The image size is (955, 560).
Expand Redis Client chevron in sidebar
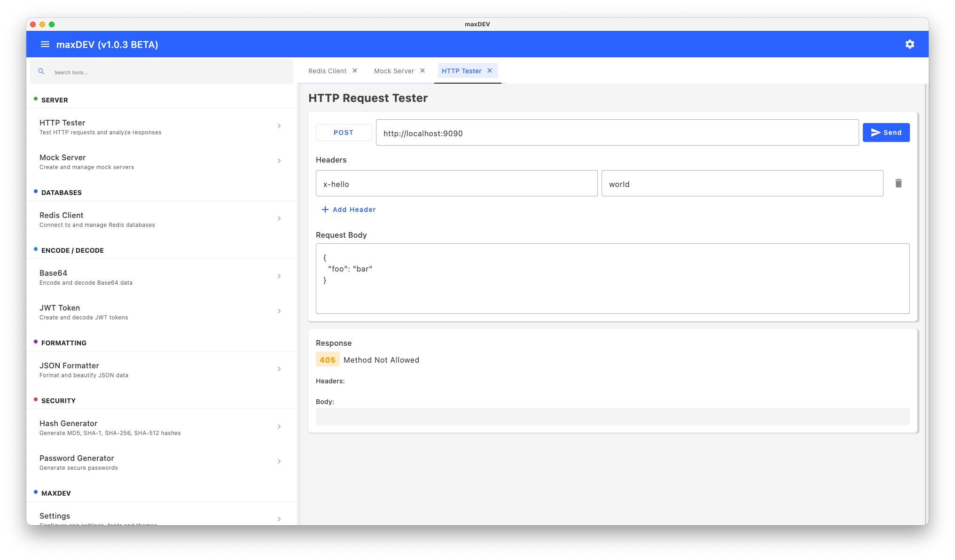[x=279, y=218]
